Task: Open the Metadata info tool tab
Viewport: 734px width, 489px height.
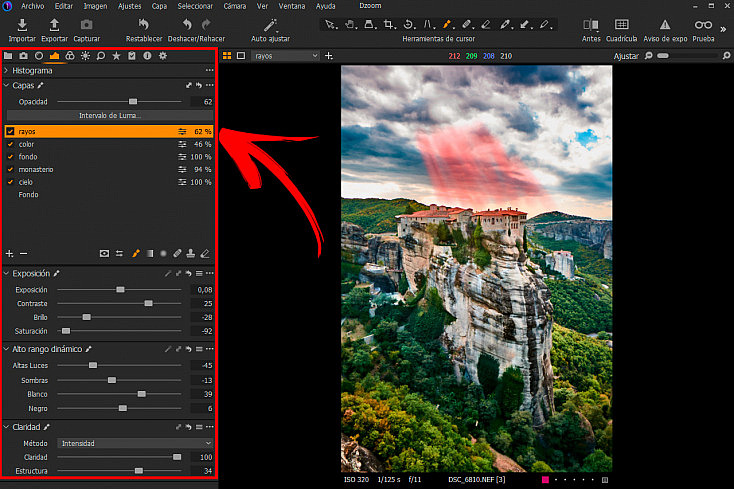Action: 147,56
